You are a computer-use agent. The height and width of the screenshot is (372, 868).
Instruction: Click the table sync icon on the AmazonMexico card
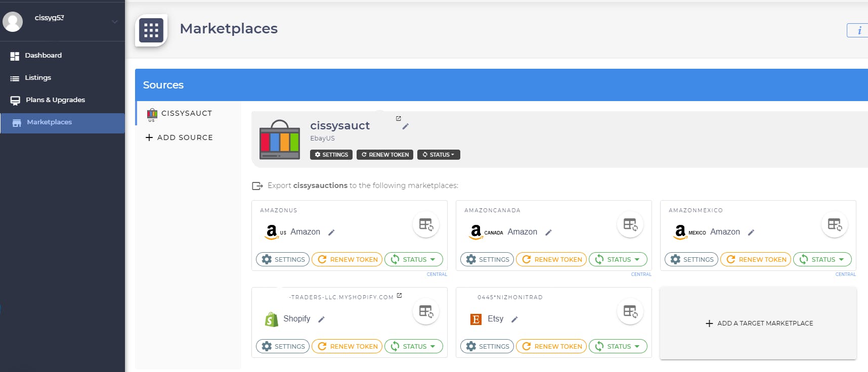click(835, 224)
